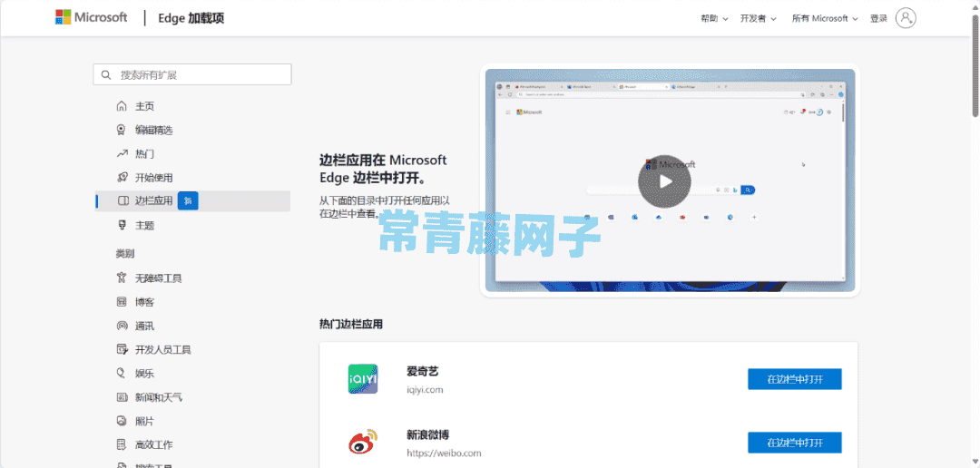Click the 热门 trending arrow icon
Screen dimensions: 980x468
(122, 153)
